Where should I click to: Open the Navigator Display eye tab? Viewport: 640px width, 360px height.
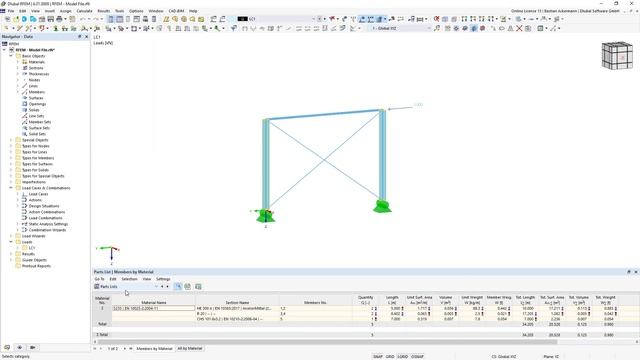(20, 347)
